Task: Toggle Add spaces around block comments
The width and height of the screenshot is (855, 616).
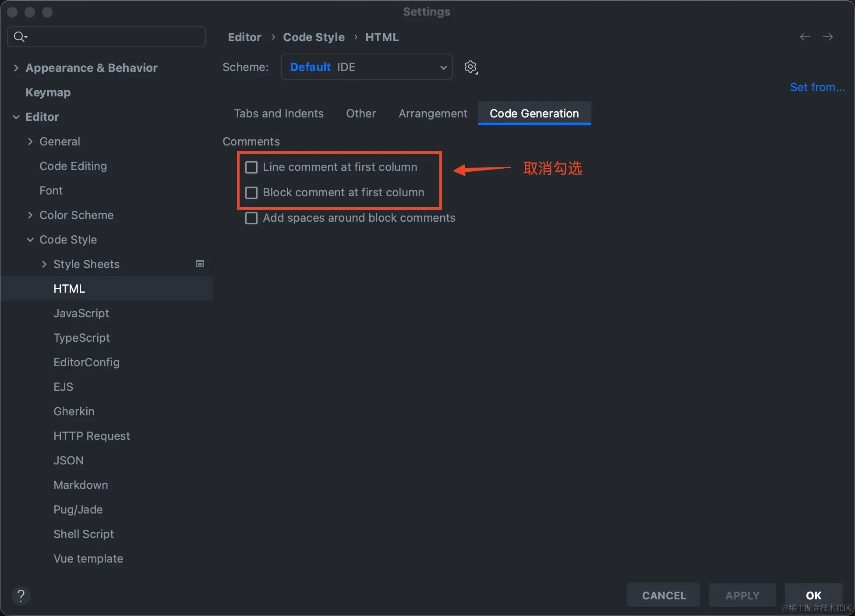Action: click(251, 218)
